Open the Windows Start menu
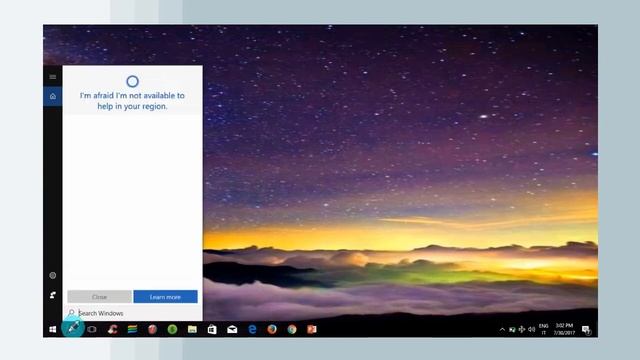This screenshot has width=640, height=360. tap(52, 329)
